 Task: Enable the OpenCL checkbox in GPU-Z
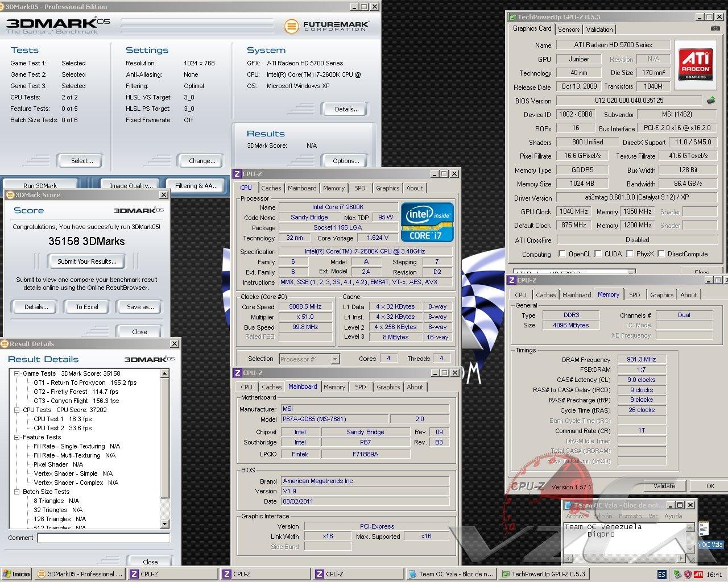coord(562,254)
